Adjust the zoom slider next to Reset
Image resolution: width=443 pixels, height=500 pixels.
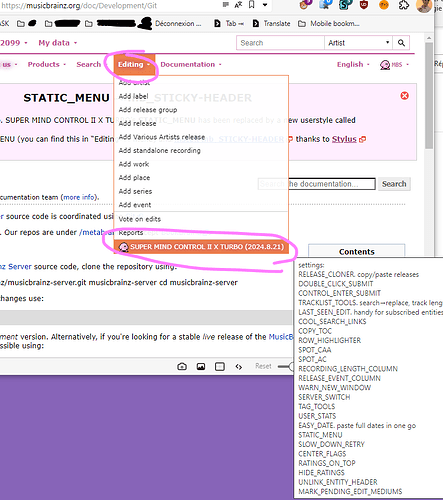pos(285,367)
